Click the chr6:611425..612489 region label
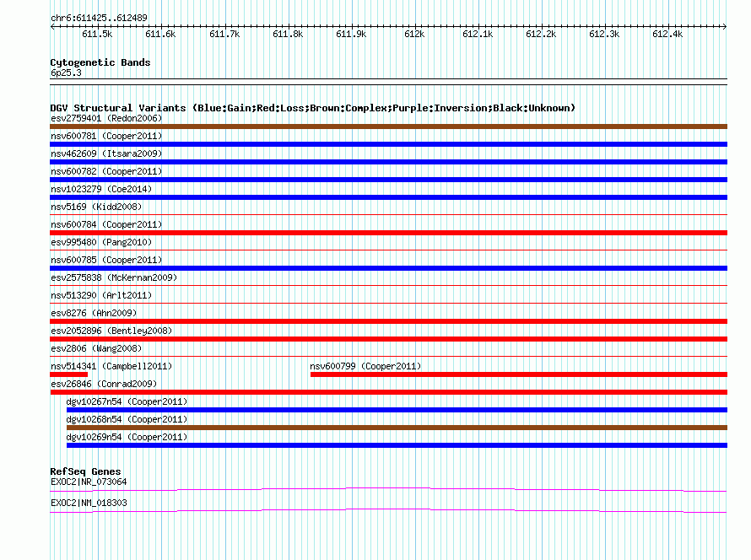Screen dimensions: 751x560 pos(99,19)
